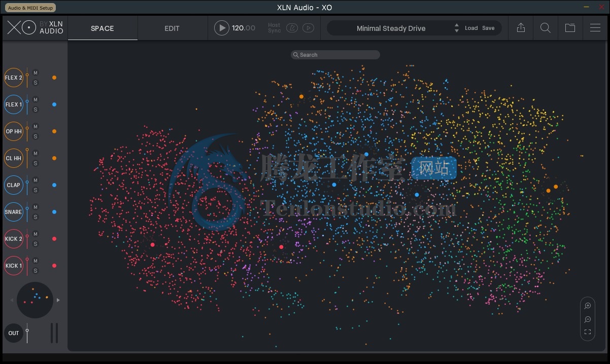Click the CLAP volume slider
Screen dimensions: 610x364
tap(27, 185)
